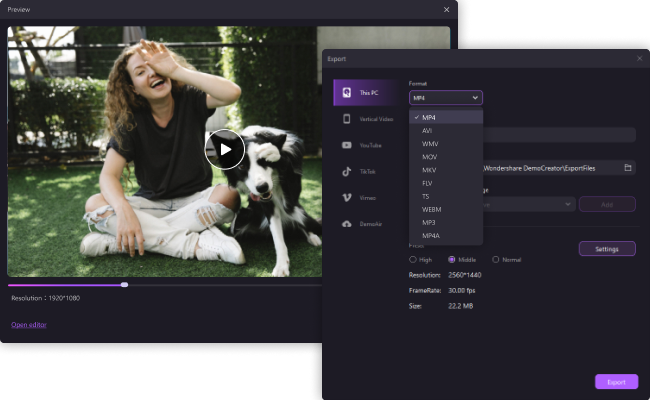
Task: Click the name input field above the path
Action: (x=559, y=135)
